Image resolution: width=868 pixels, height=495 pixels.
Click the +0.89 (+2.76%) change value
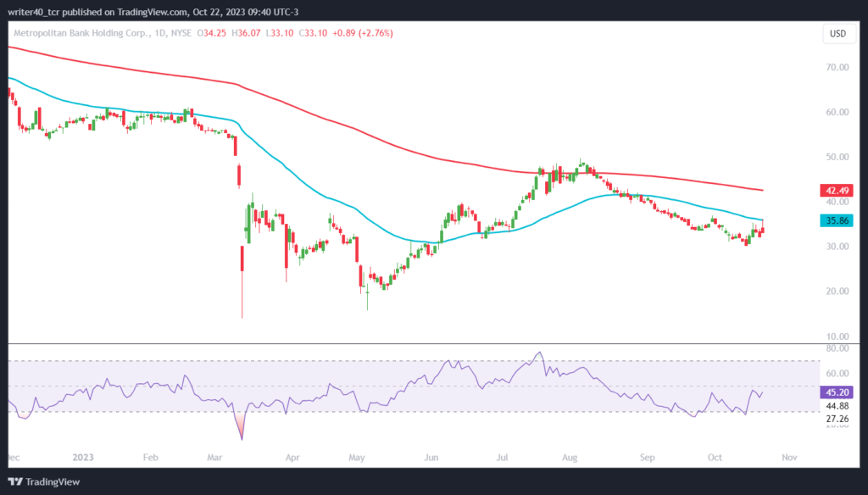click(x=363, y=33)
